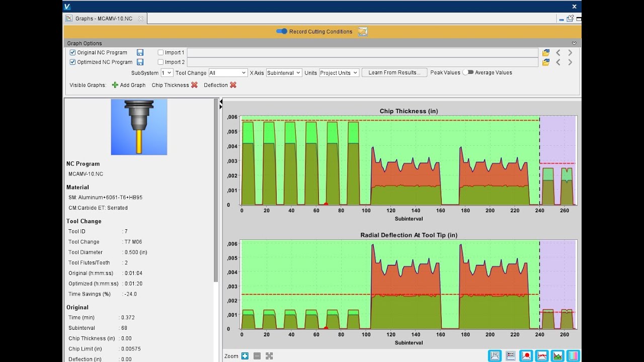Click Radial Deflection At Tool Tip title

pyautogui.click(x=409, y=235)
